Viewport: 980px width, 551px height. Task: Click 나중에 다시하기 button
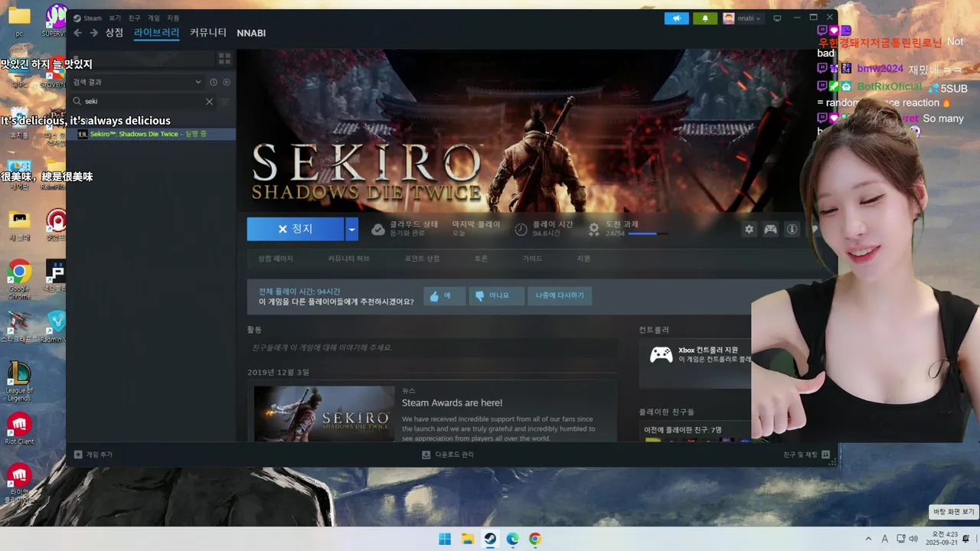coord(560,295)
